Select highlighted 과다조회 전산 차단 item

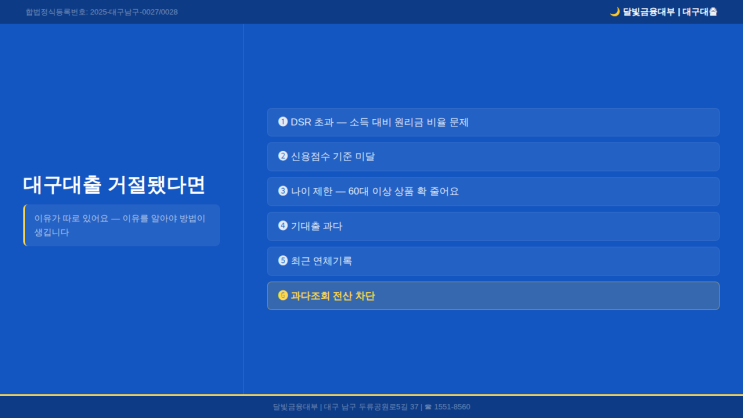[x=493, y=296]
